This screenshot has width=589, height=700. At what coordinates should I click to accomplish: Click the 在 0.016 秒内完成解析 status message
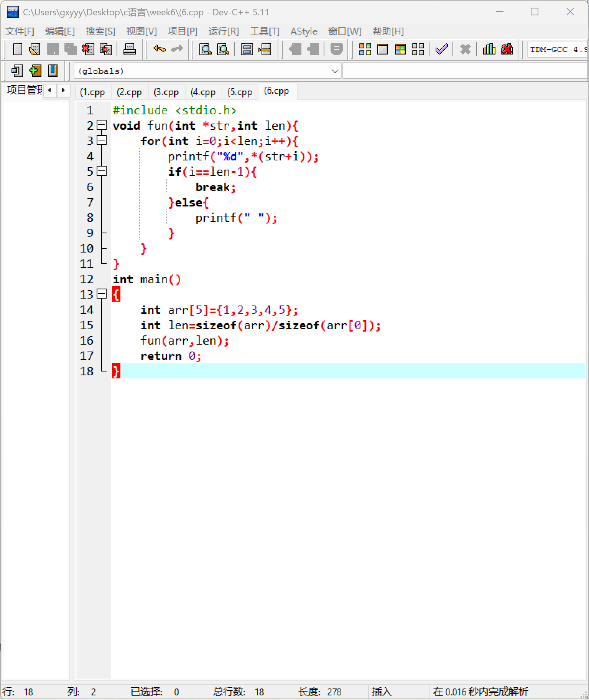(x=480, y=692)
